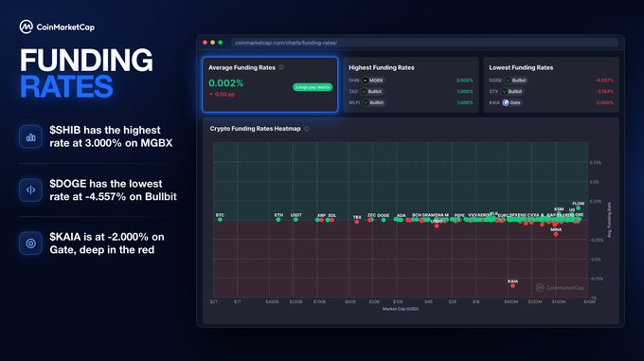The height and width of the screenshot is (361, 644).
Task: Click the DOGE dot on the heatmap
Action: (x=384, y=220)
